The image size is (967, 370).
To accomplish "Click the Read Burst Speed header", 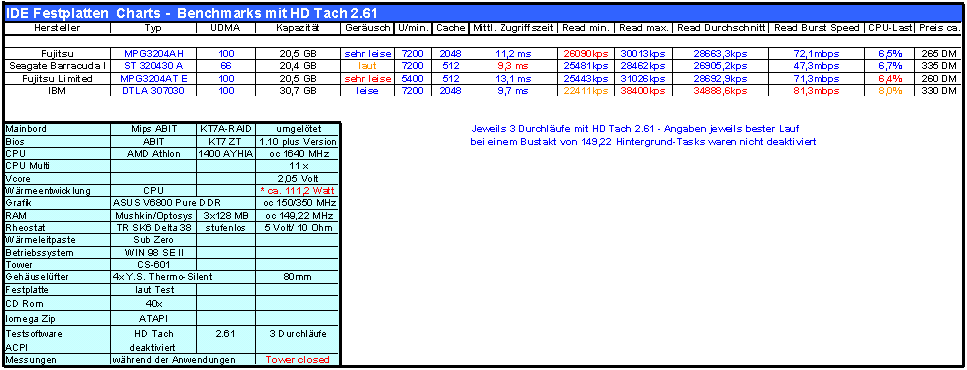I will pos(817,28).
